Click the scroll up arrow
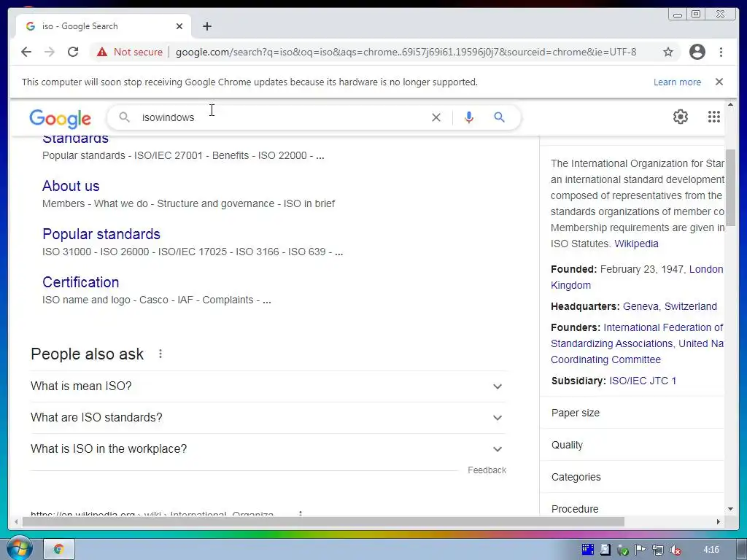The height and width of the screenshot is (560, 747). pos(730,104)
